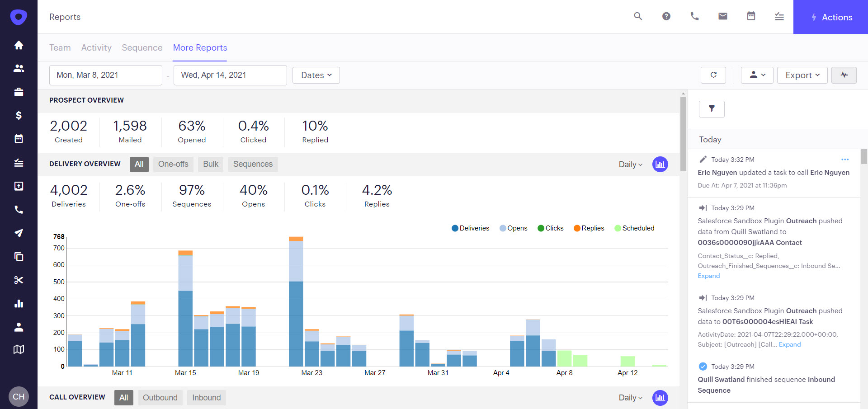Expand the Salesforce Sandbox Plugin activity details
The width and height of the screenshot is (868, 409).
coord(708,276)
